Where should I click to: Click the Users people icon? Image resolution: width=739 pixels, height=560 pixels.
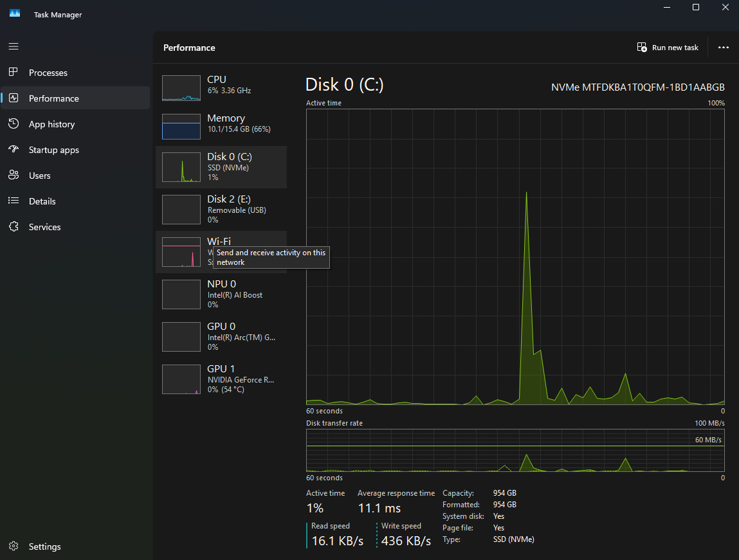pyautogui.click(x=14, y=175)
